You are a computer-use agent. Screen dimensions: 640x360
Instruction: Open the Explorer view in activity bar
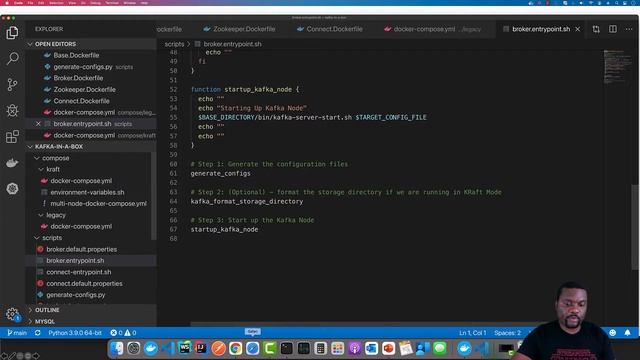click(x=12, y=33)
